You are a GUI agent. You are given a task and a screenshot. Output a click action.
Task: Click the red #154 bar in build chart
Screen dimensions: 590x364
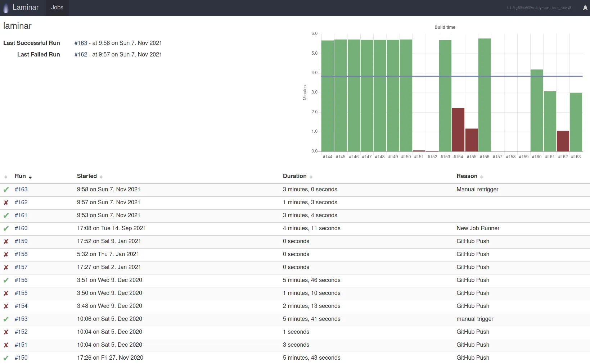tap(458, 129)
